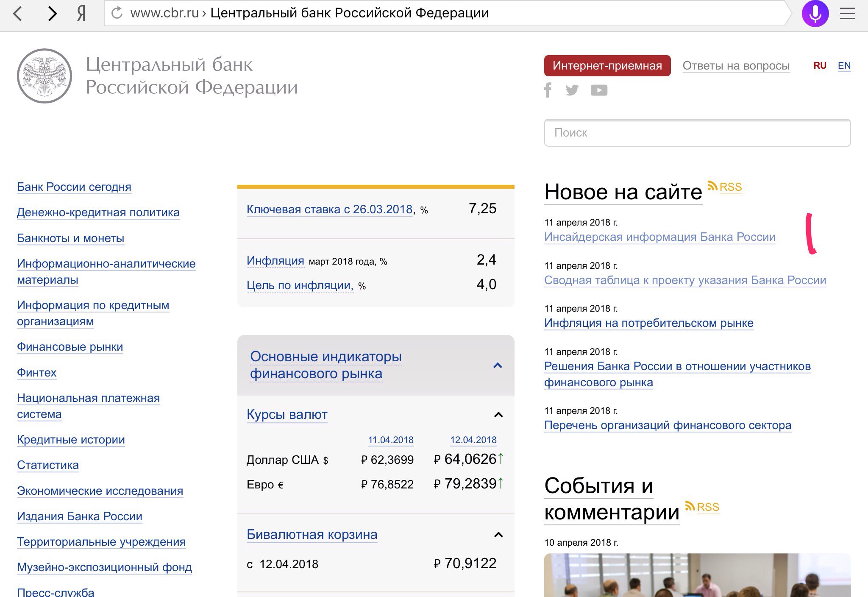Click Ключевая ставка с 26.03.2018 link
The height and width of the screenshot is (597, 868).
330,209
